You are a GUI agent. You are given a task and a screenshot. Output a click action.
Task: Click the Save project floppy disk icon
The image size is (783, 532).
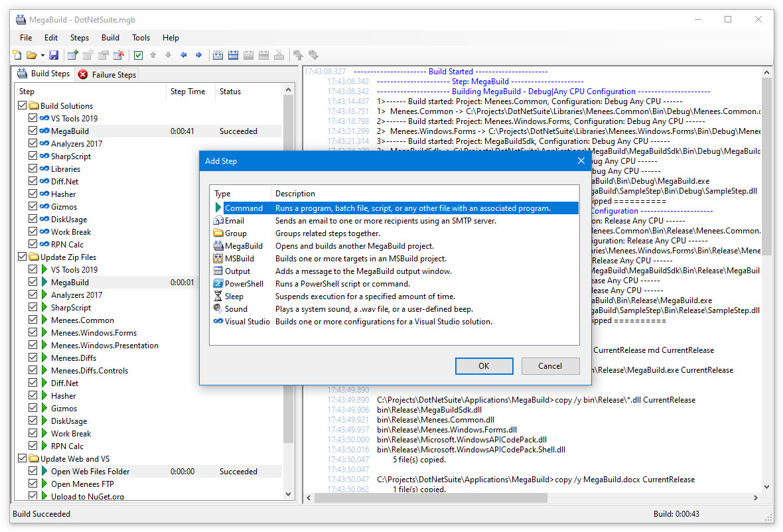point(54,55)
